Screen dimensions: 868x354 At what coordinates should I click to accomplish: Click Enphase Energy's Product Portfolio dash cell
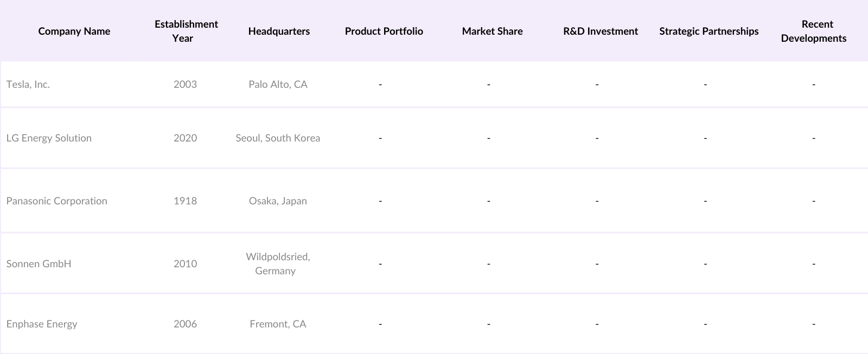point(380,324)
